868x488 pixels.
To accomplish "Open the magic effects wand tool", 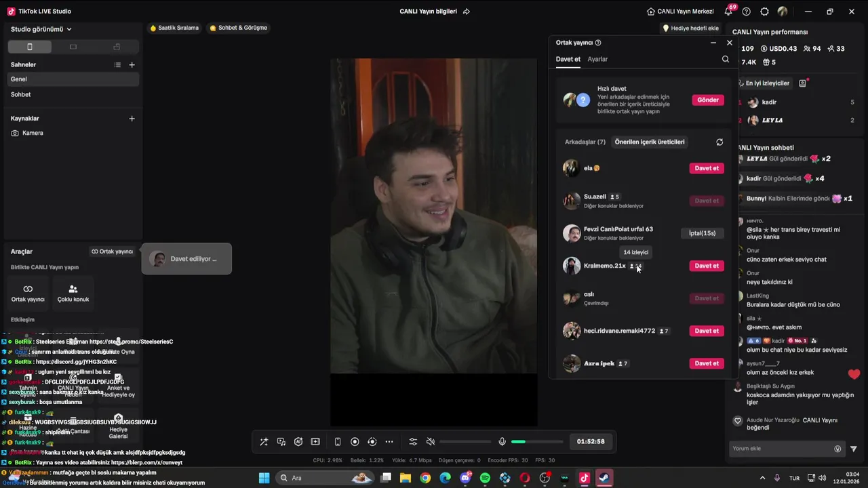I will pyautogui.click(x=264, y=442).
